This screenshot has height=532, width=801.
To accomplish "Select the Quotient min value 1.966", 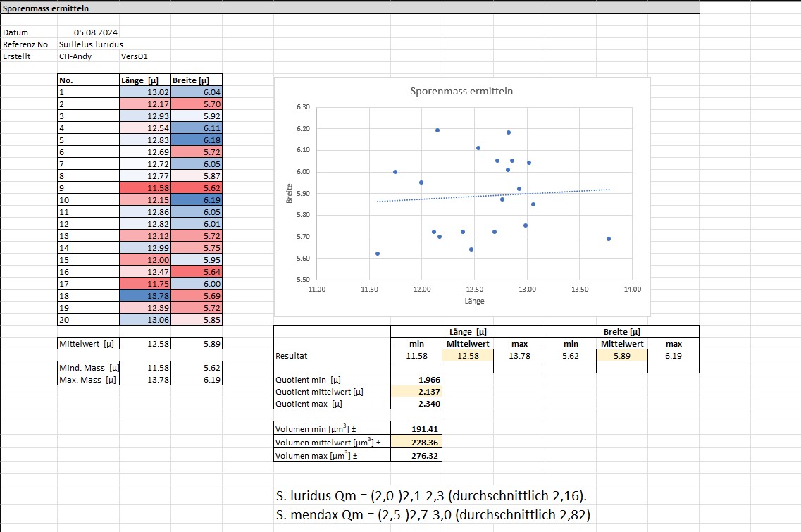I will 416,380.
